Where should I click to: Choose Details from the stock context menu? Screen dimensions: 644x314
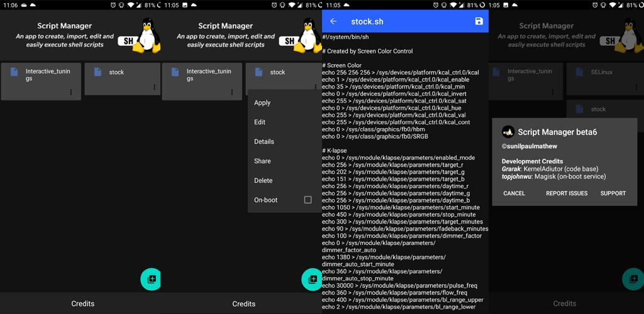click(x=264, y=141)
